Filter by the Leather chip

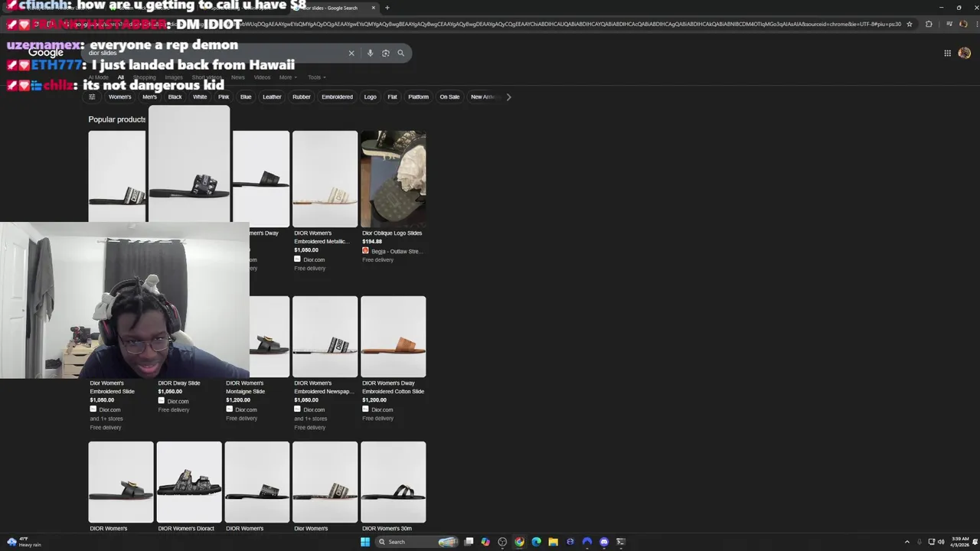click(x=272, y=97)
